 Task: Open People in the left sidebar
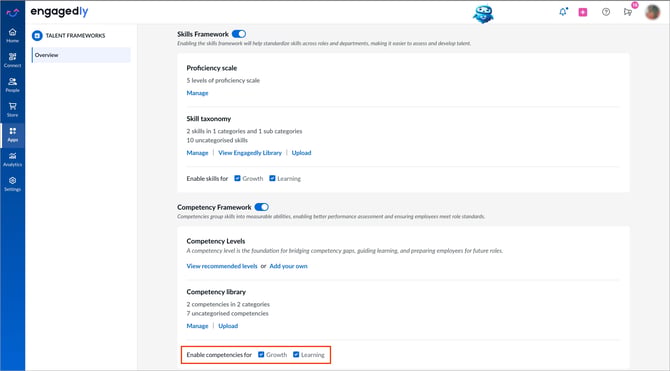coord(12,85)
